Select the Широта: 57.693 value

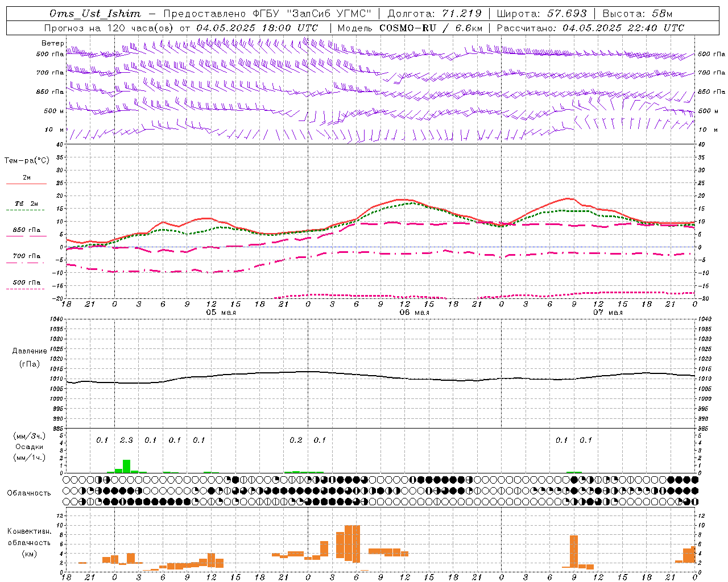pos(541,14)
